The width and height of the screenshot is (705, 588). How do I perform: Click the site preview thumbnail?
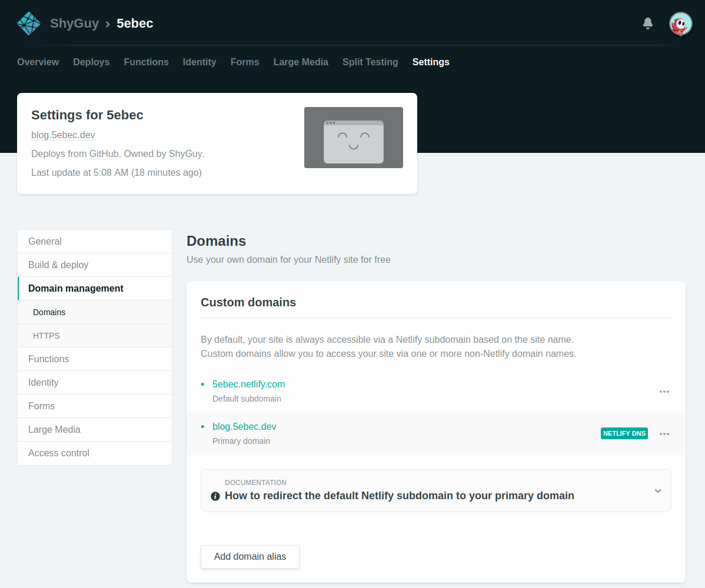pyautogui.click(x=354, y=138)
